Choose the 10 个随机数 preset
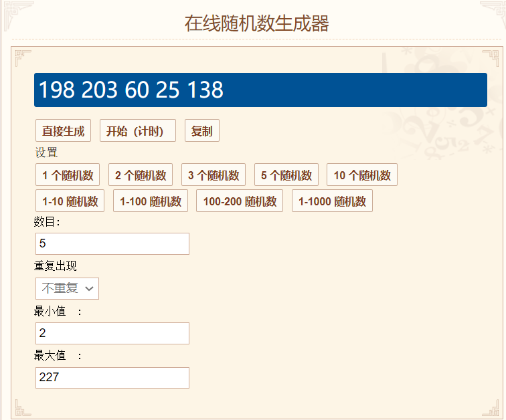506x420 pixels. pos(362,175)
